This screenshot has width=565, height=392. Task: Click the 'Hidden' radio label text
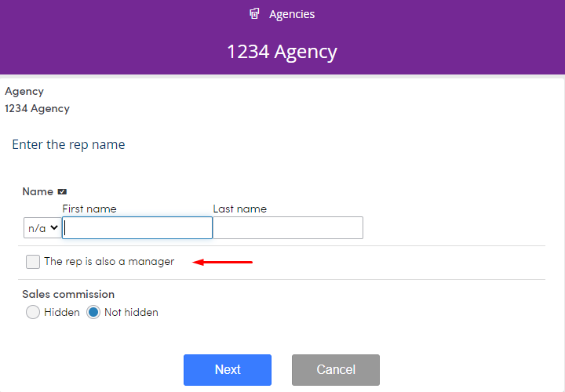click(62, 312)
